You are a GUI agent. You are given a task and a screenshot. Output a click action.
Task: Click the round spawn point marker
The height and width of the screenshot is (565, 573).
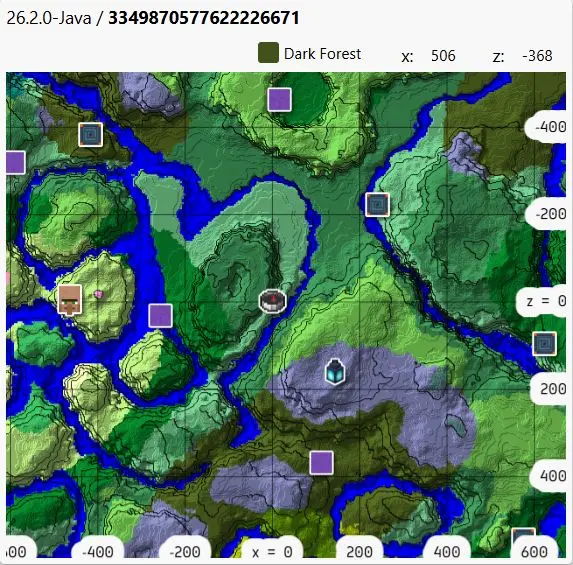click(x=273, y=302)
